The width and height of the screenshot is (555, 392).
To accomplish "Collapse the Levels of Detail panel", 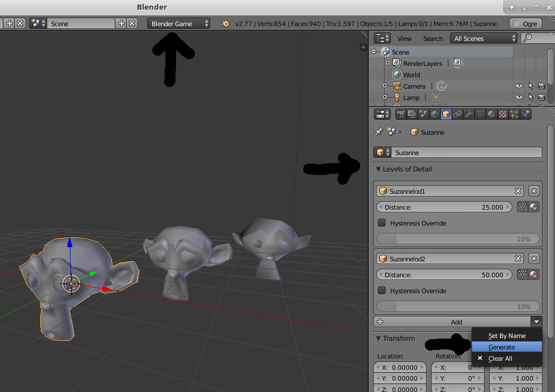I will coord(378,169).
